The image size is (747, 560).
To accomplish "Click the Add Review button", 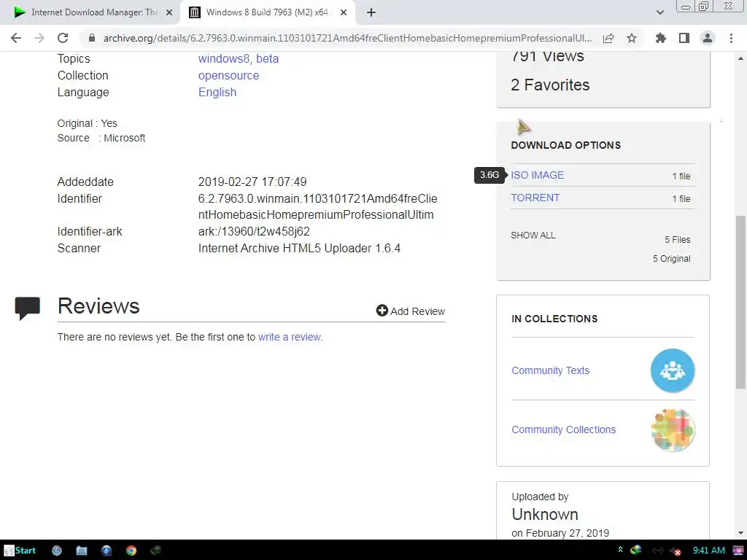I will point(410,311).
